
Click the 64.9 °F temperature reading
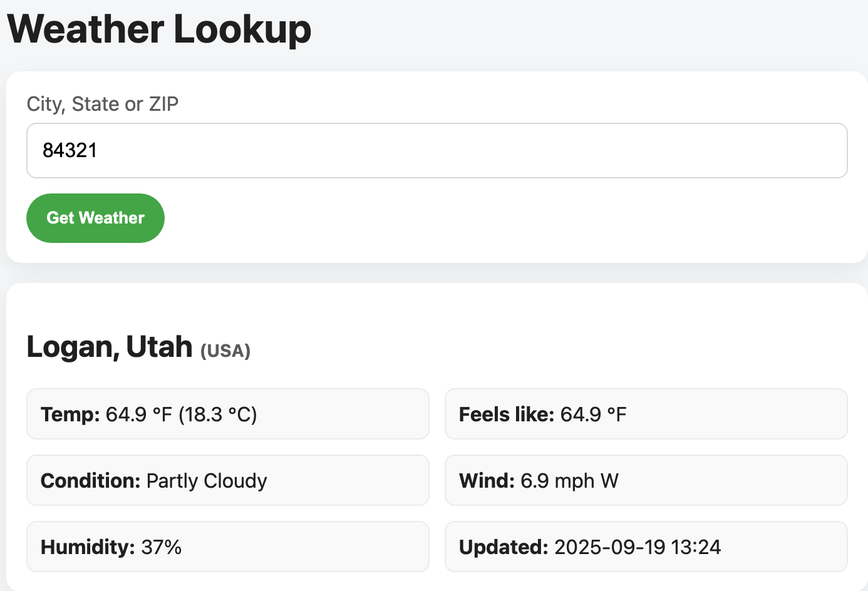click(137, 414)
